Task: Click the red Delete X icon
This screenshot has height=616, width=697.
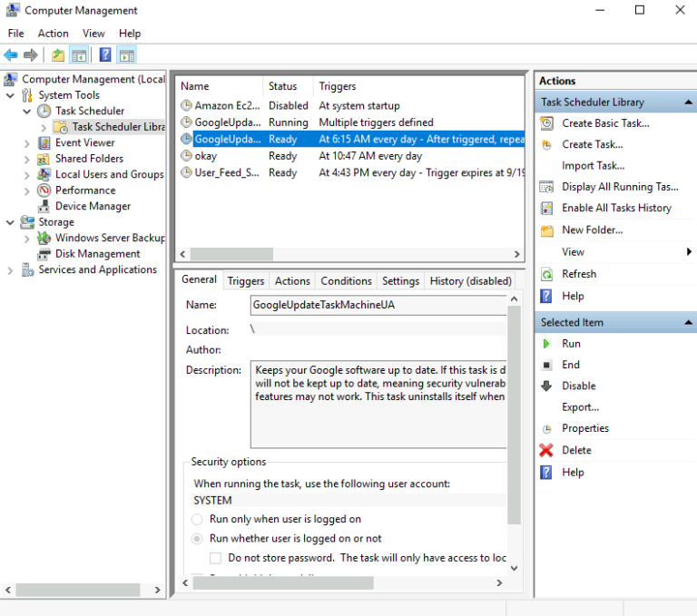Action: [x=546, y=450]
